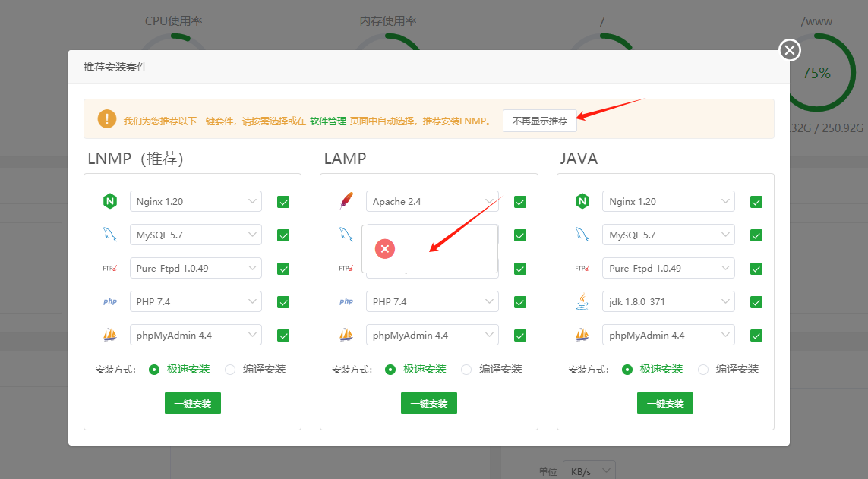Image resolution: width=868 pixels, height=479 pixels.
Task: Close the recommended install dialog
Action: tap(790, 50)
